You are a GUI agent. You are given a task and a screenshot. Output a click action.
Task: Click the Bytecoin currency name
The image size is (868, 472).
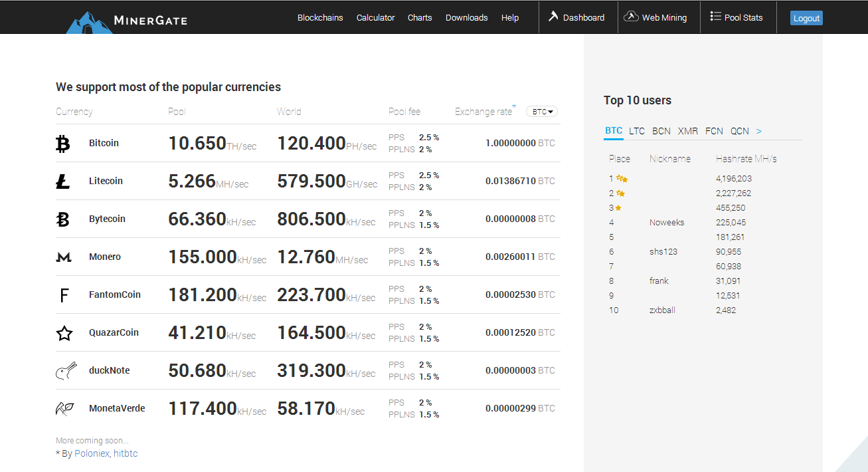point(107,219)
